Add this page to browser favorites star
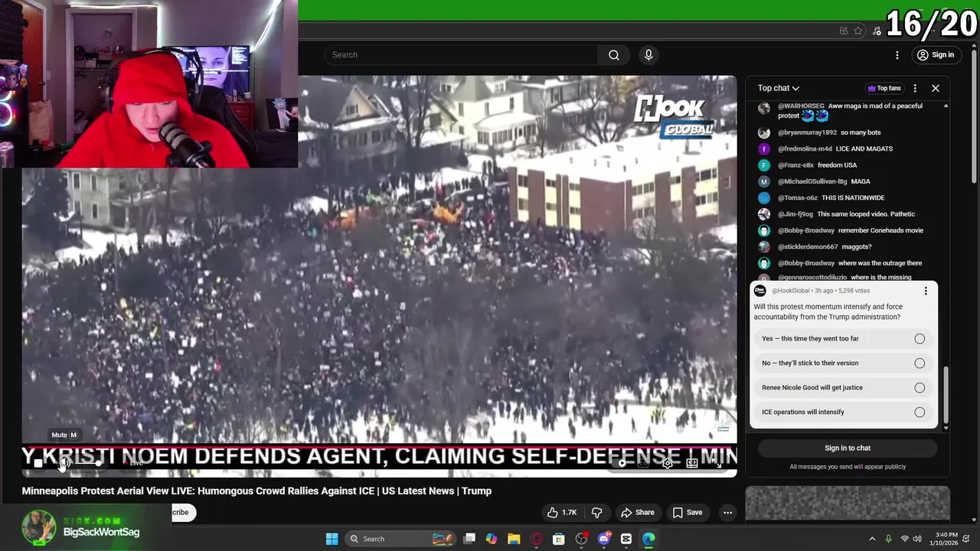This screenshot has width=980, height=551. point(858,31)
